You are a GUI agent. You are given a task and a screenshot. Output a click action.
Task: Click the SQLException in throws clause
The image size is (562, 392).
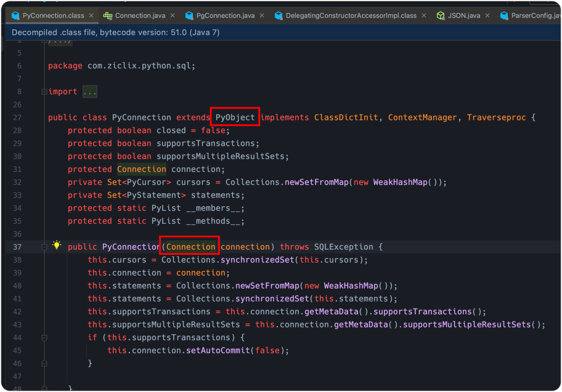344,247
